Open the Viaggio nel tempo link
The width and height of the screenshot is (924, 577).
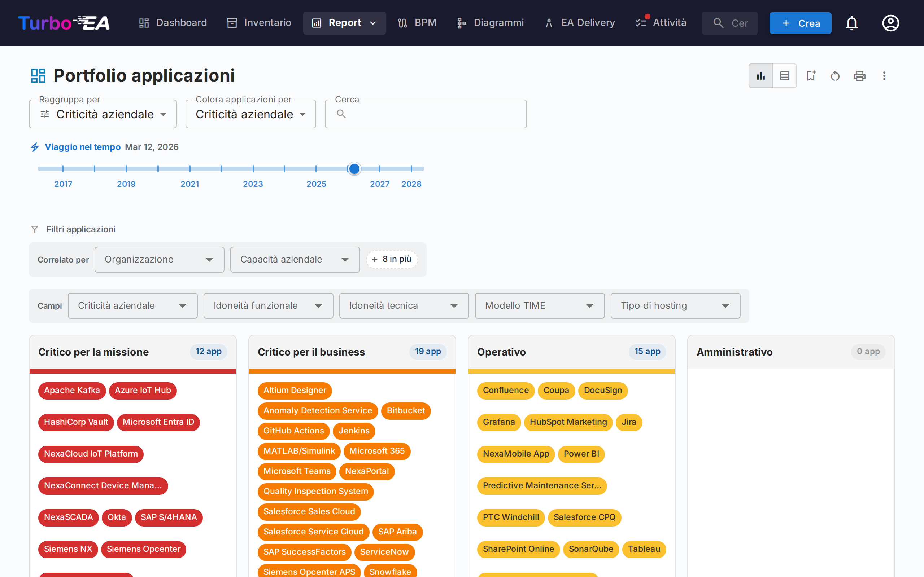(82, 147)
